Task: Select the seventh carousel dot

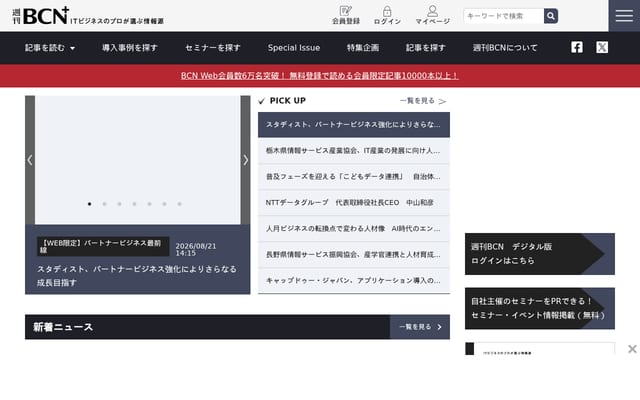Action: click(179, 204)
